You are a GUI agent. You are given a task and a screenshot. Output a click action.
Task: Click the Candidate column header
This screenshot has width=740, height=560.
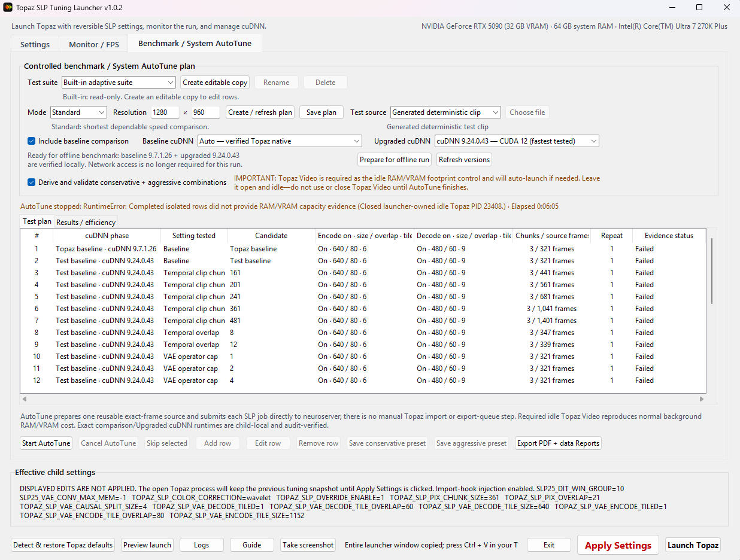coord(271,236)
